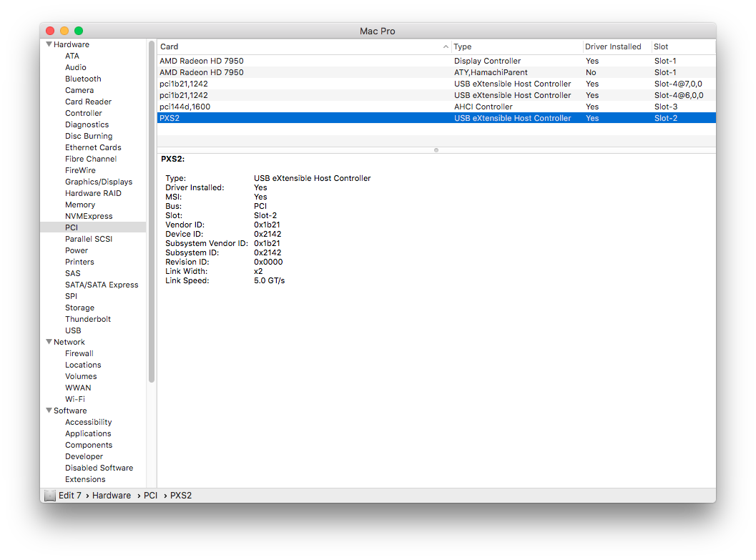Select Hardware RAID in sidebar
Screen dimensions: 756x560
[93, 193]
